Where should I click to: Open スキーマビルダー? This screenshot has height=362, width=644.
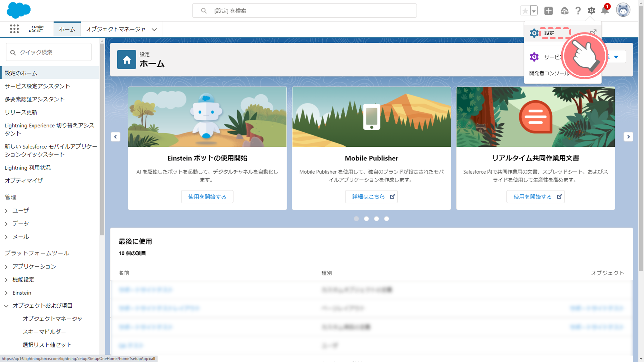[44, 332]
